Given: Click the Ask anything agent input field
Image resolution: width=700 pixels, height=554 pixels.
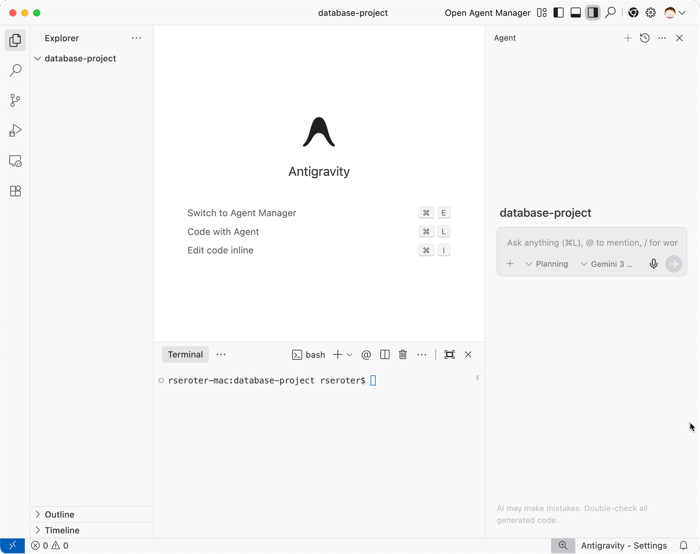Looking at the screenshot, I should pyautogui.click(x=591, y=243).
